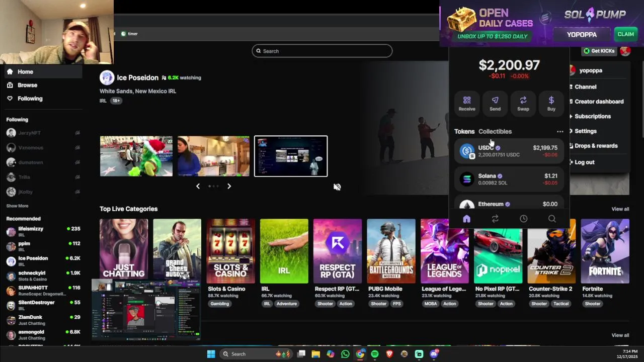This screenshot has height=362, width=644.
Task: Select the highlighted third carousel thumbnail
Action: pyautogui.click(x=291, y=156)
